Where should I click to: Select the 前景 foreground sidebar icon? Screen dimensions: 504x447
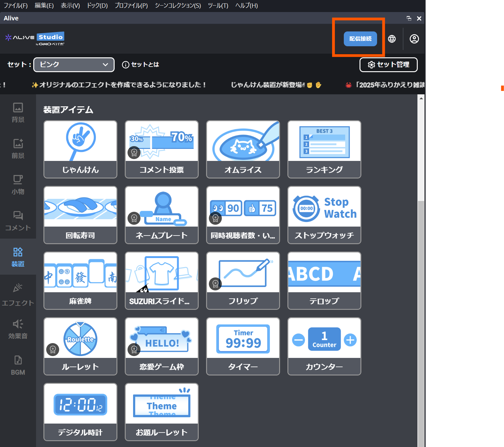click(x=18, y=149)
